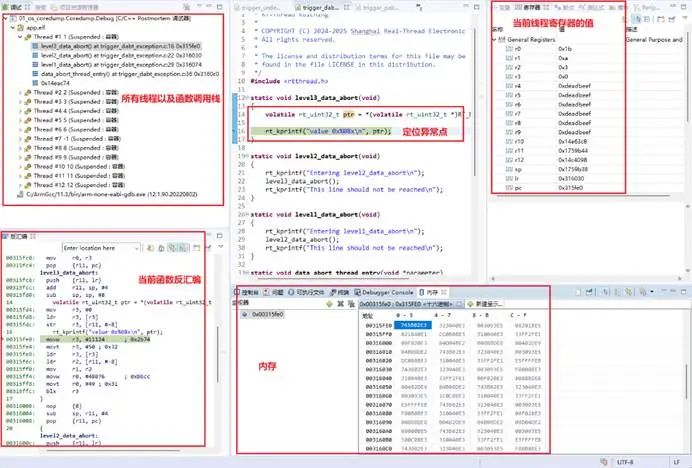This screenshot has height=468, width=692.
Task: Click Thread #4 thread icon
Action: click(28, 111)
